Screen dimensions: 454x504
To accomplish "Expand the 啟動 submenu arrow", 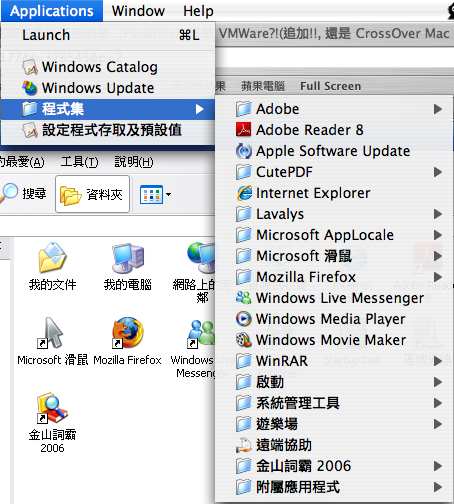I will point(438,382).
